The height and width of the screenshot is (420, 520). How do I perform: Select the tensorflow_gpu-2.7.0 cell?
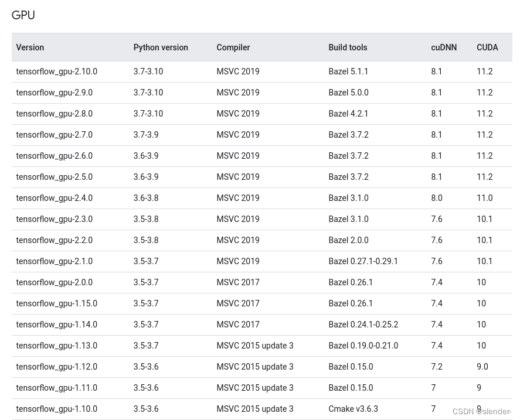click(54, 135)
